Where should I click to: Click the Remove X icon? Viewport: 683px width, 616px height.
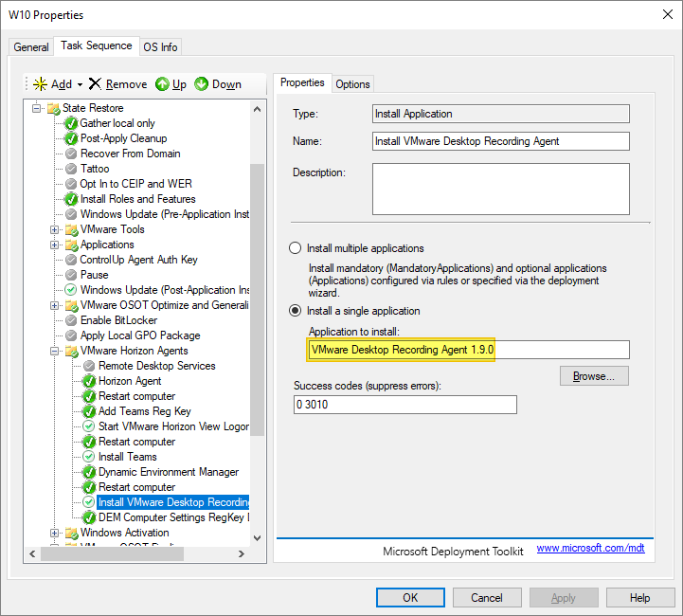point(95,84)
